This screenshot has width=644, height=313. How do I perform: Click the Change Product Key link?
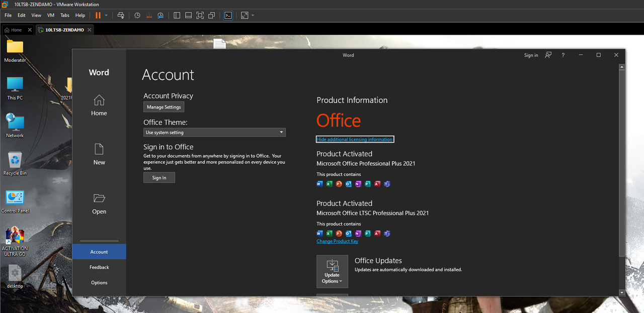coord(338,241)
